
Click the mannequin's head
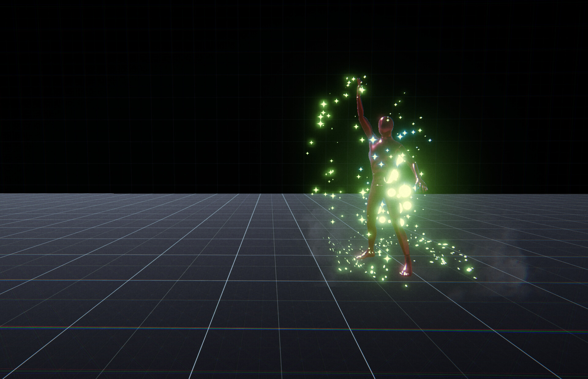tap(386, 125)
